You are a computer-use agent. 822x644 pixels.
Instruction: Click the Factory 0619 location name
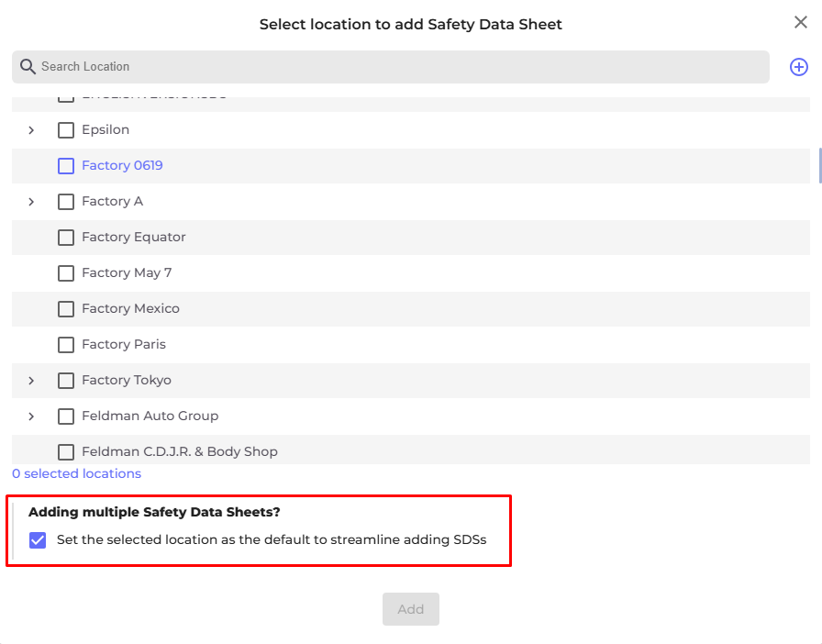coord(122,166)
